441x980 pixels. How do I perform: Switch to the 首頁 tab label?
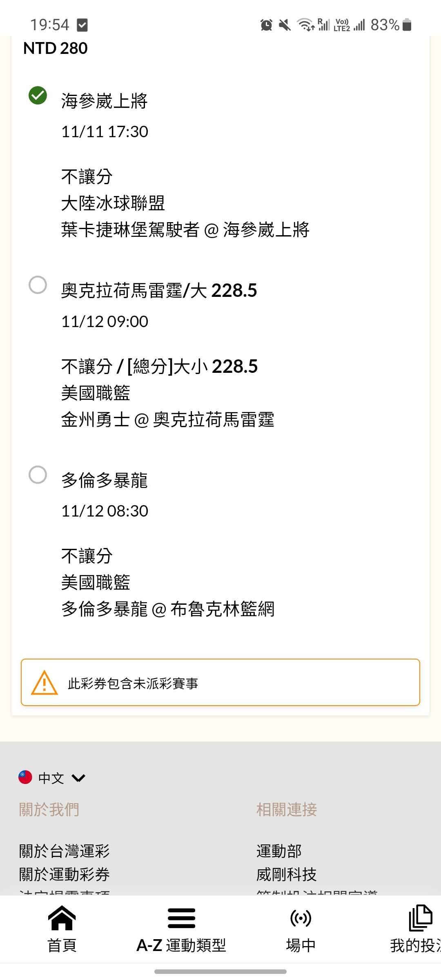point(62,945)
